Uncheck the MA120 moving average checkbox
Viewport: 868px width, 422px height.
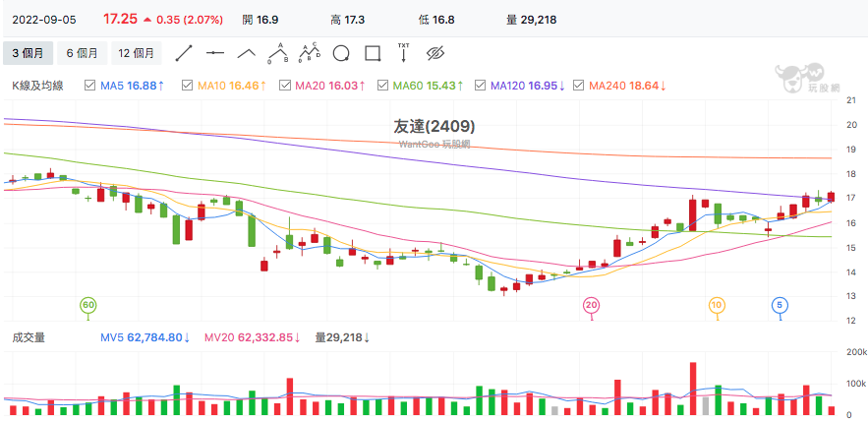(480, 86)
